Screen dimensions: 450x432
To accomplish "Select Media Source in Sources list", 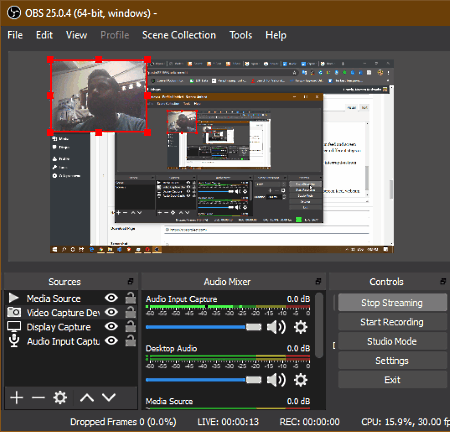I will 53,298.
